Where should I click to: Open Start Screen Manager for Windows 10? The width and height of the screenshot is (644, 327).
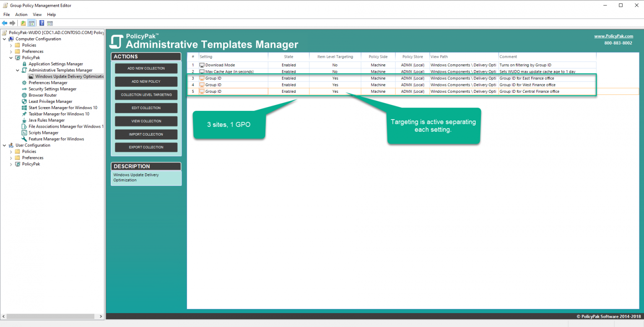(x=62, y=108)
